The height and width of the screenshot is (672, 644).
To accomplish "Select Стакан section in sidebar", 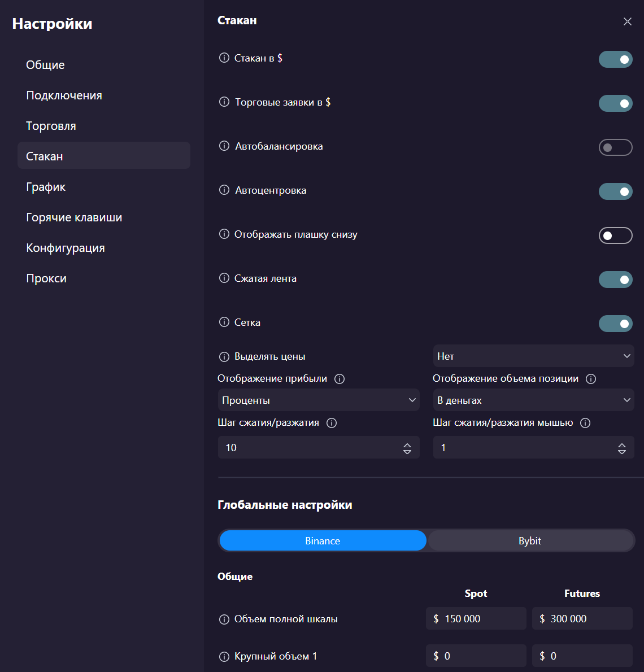I will [x=104, y=155].
